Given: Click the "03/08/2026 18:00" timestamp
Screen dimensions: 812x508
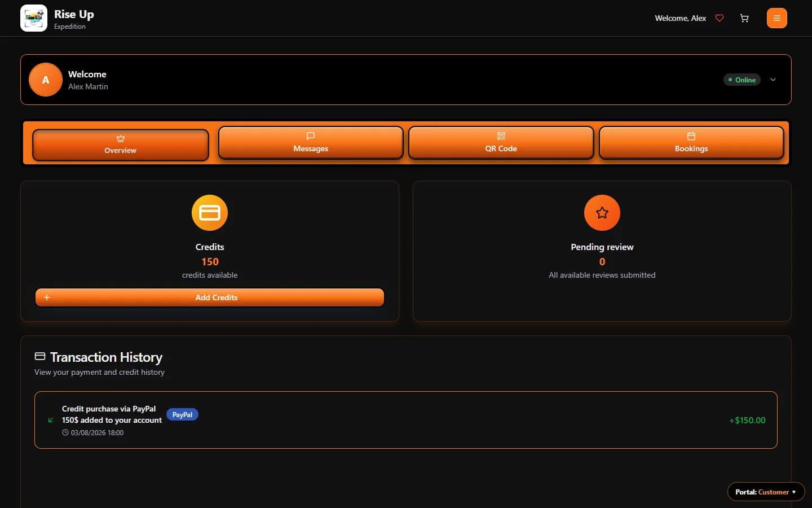Looking at the screenshot, I should [97, 432].
